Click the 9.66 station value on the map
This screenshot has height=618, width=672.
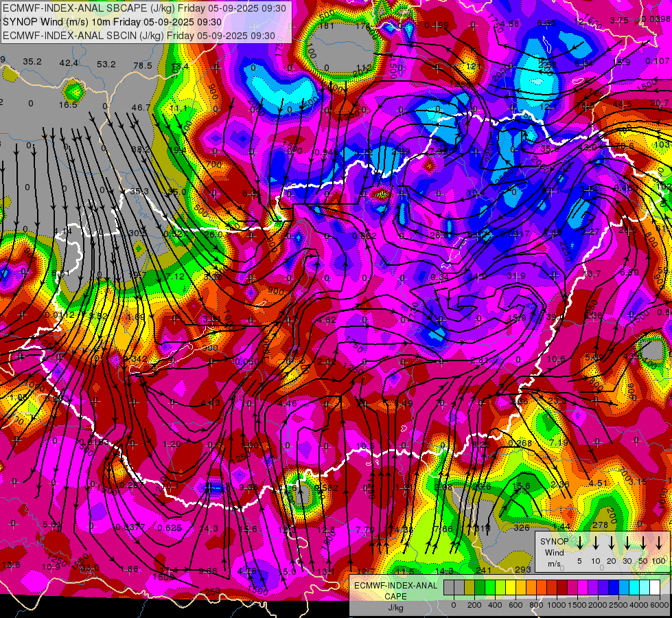[x=208, y=571]
